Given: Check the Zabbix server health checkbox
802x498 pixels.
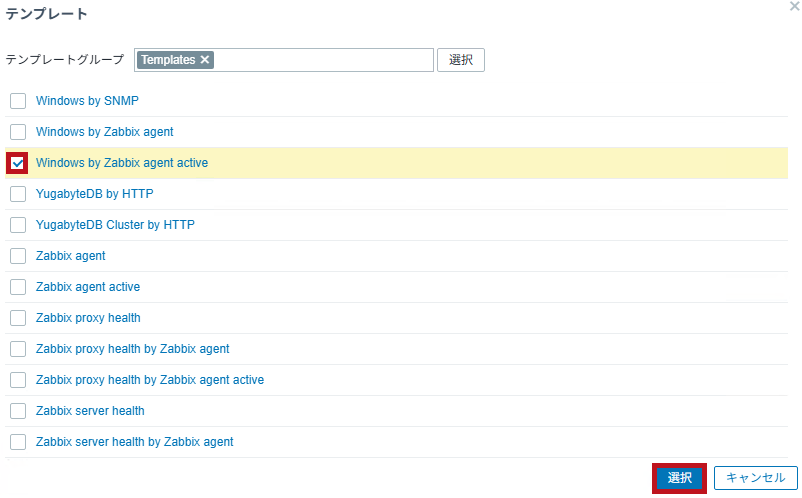Looking at the screenshot, I should click(18, 411).
